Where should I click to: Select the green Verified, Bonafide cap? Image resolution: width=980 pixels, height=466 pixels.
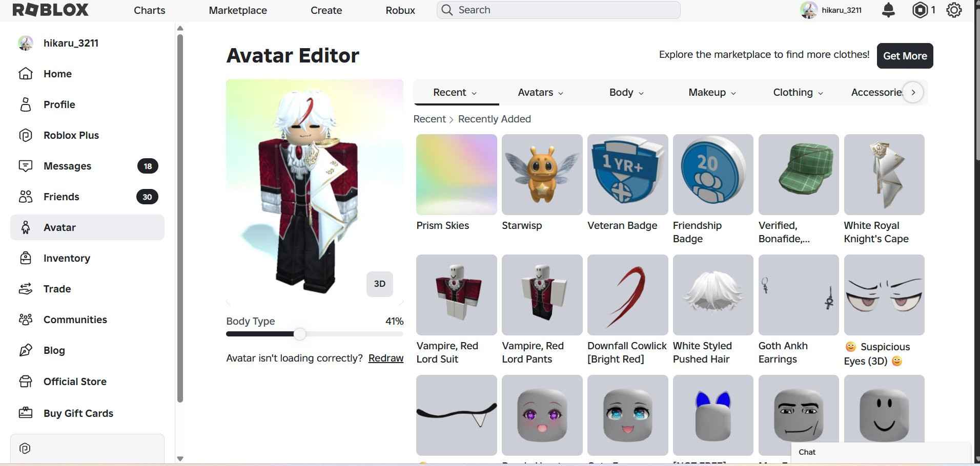coord(799,174)
